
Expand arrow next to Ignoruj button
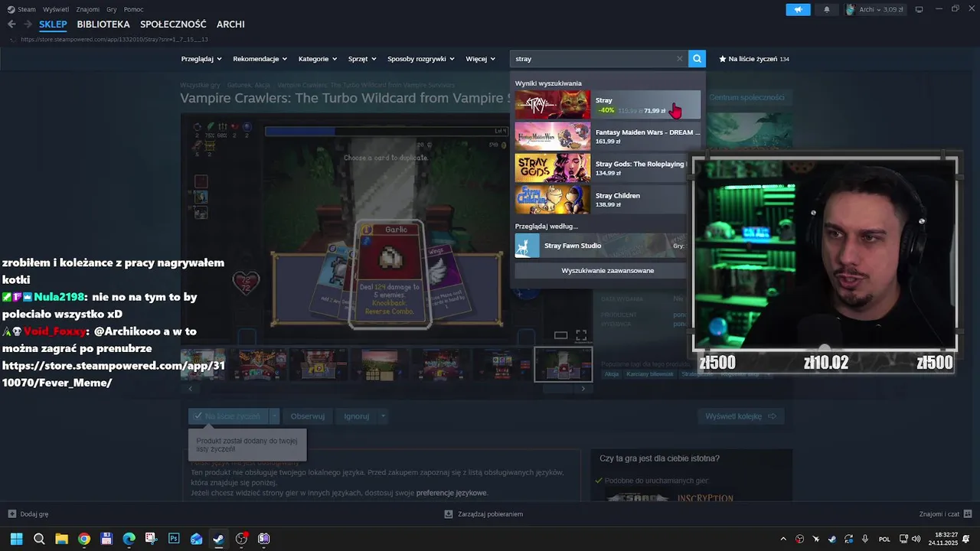pos(383,416)
